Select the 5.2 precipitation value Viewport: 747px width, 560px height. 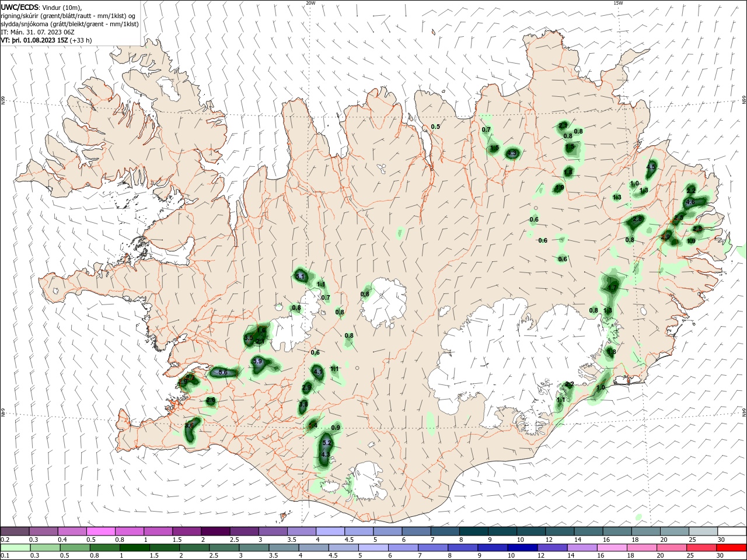click(x=326, y=443)
